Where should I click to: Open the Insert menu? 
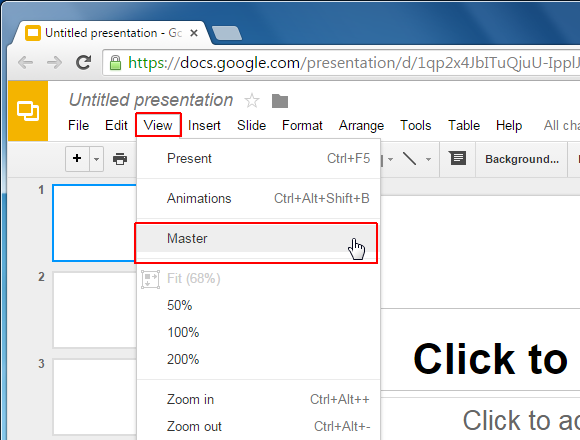tap(204, 125)
